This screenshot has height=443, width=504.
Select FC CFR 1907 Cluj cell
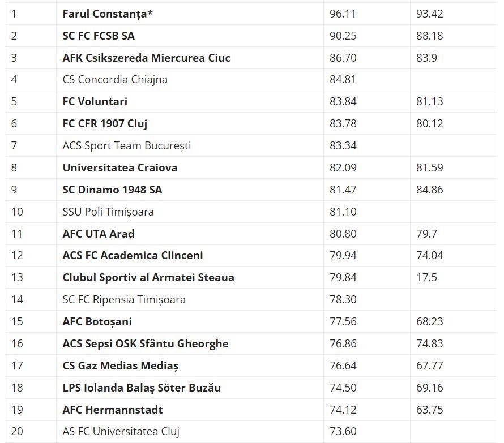tap(105, 124)
